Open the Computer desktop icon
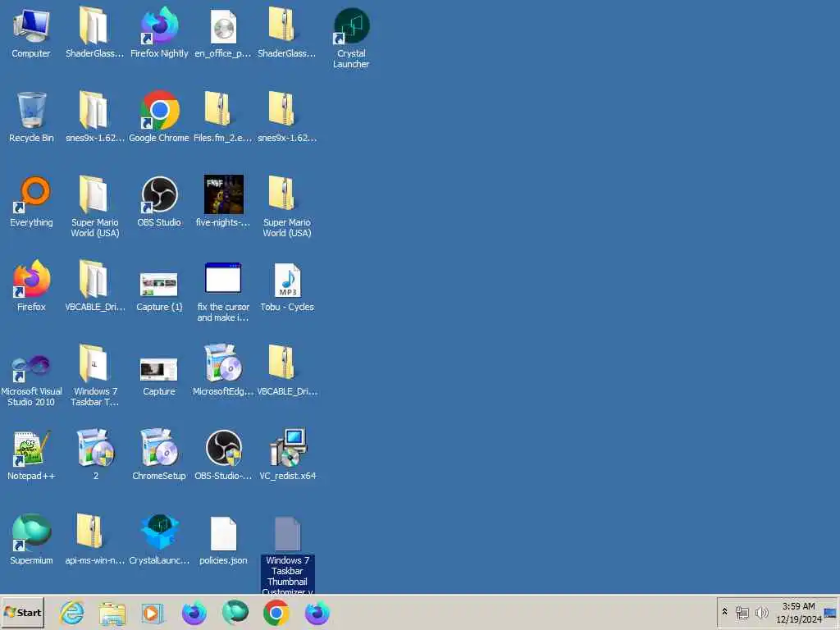This screenshot has height=630, width=840. tap(31, 32)
